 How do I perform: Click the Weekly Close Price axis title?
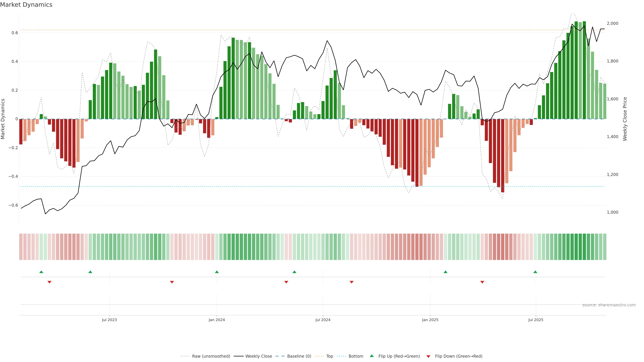625,119
